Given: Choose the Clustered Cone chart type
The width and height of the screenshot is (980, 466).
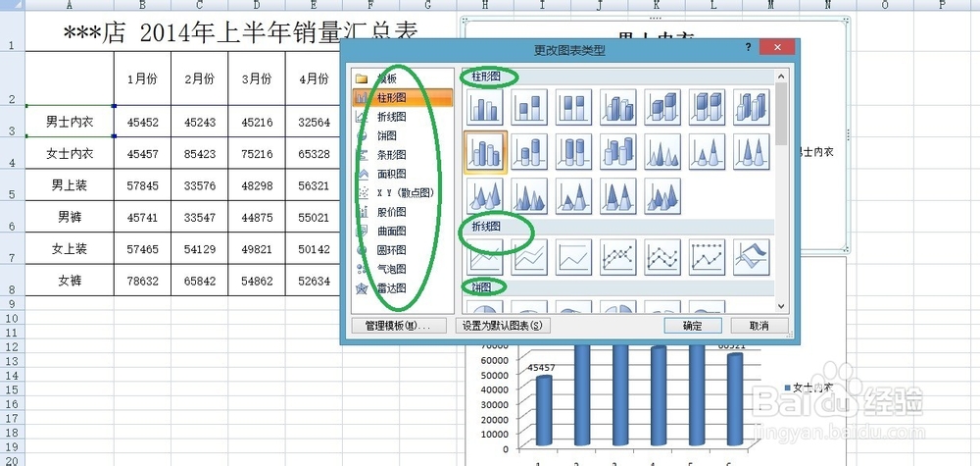Looking at the screenshot, I should tap(662, 151).
